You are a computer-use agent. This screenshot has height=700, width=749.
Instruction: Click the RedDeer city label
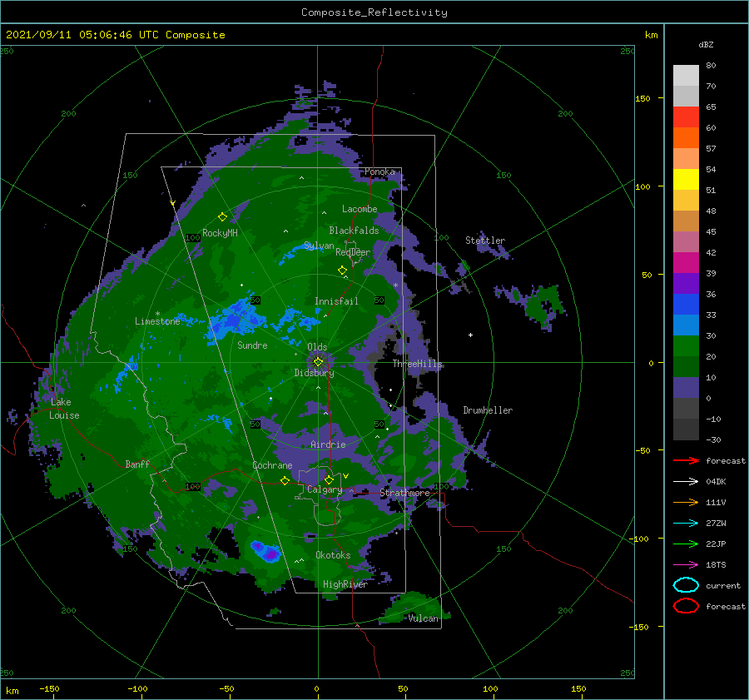point(353,252)
